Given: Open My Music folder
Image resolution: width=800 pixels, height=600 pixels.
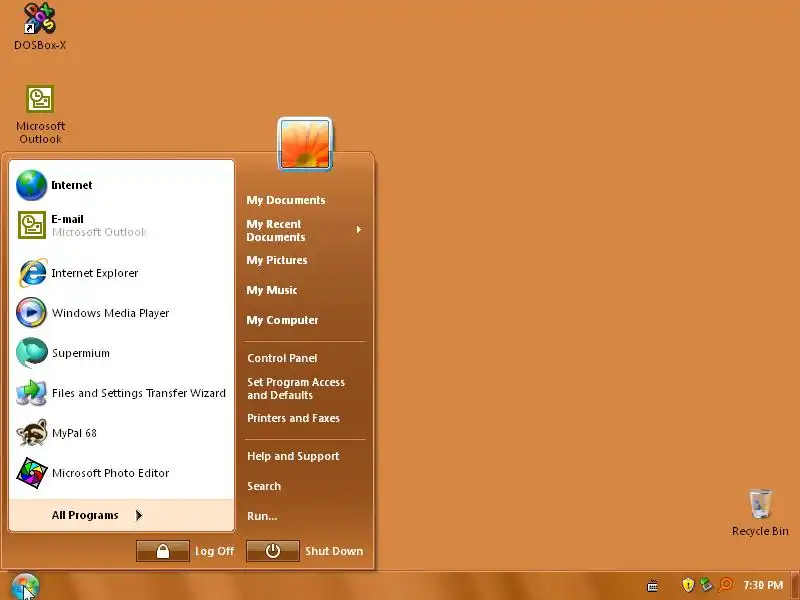Looking at the screenshot, I should 305,290.
